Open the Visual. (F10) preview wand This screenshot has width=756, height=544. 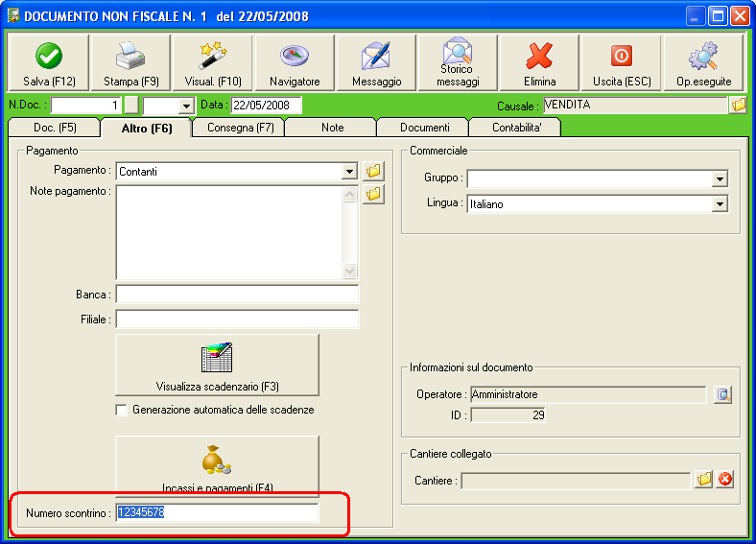tap(213, 62)
